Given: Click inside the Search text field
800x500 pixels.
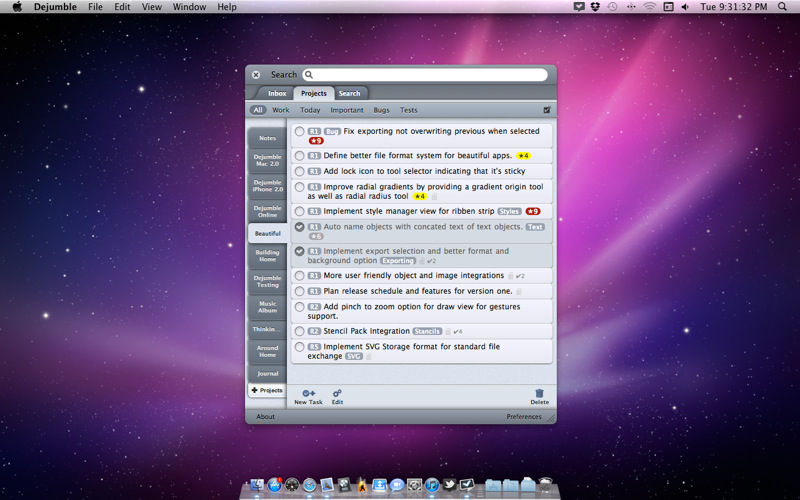Looking at the screenshot, I should coord(425,74).
